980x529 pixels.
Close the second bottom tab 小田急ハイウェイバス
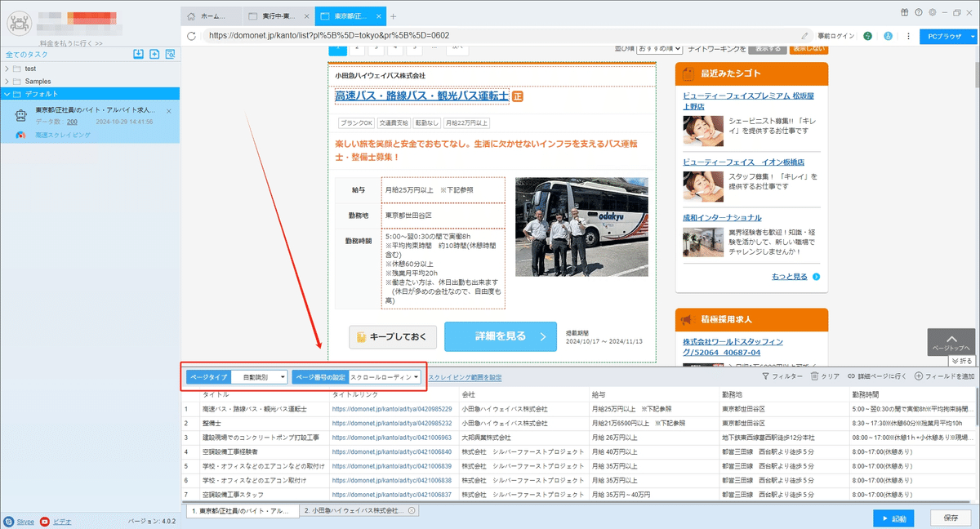tap(412, 510)
